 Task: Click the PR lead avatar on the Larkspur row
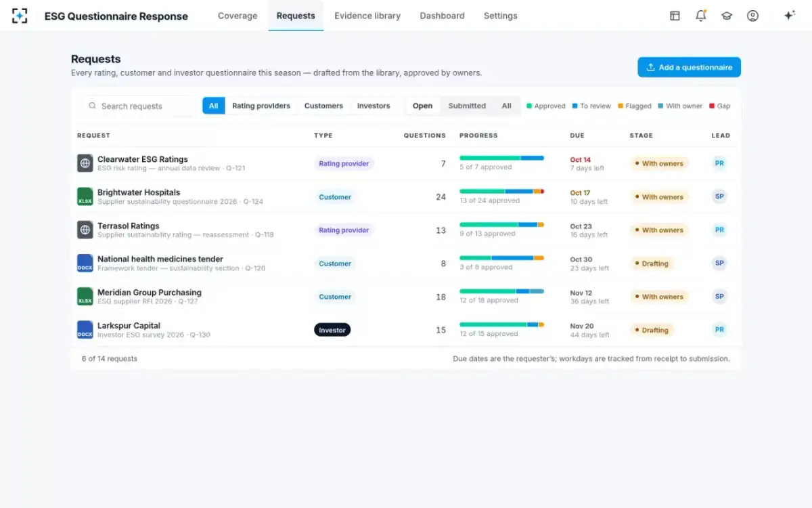(x=719, y=330)
